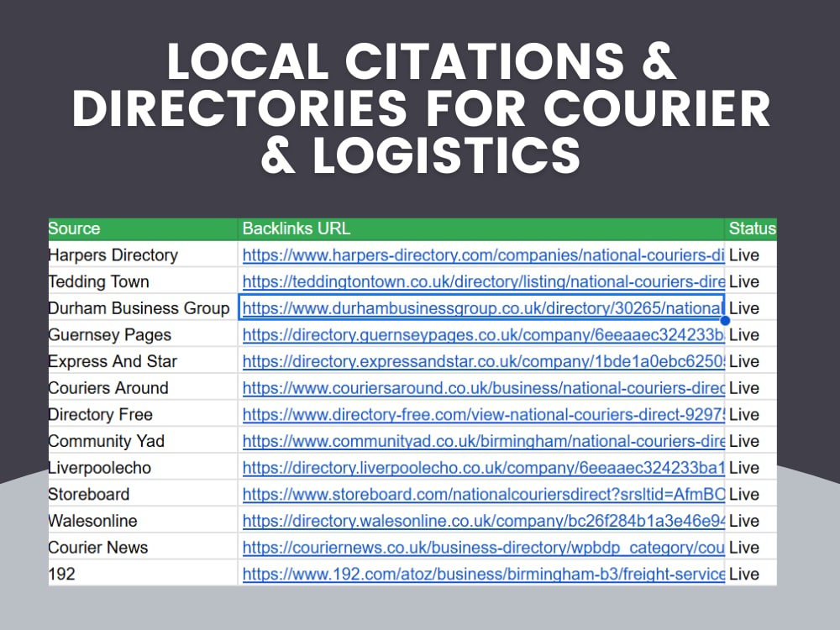The image size is (840, 630).
Task: Select the Live status for Directory Free
Action: point(751,415)
